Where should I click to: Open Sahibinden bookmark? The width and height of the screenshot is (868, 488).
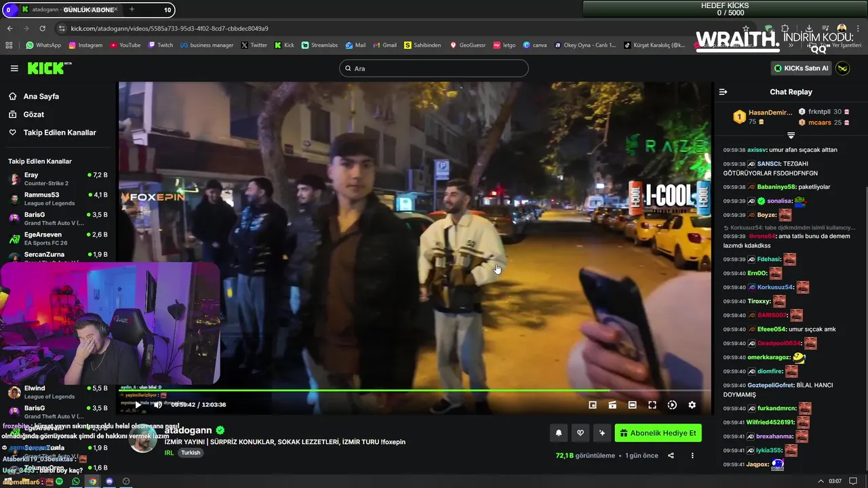[422, 45]
